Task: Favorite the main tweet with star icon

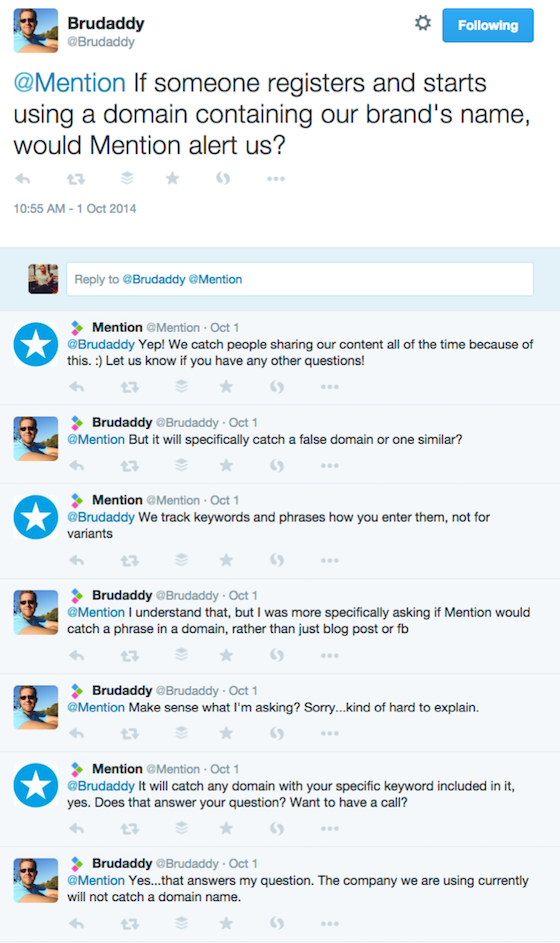Action: [x=172, y=178]
